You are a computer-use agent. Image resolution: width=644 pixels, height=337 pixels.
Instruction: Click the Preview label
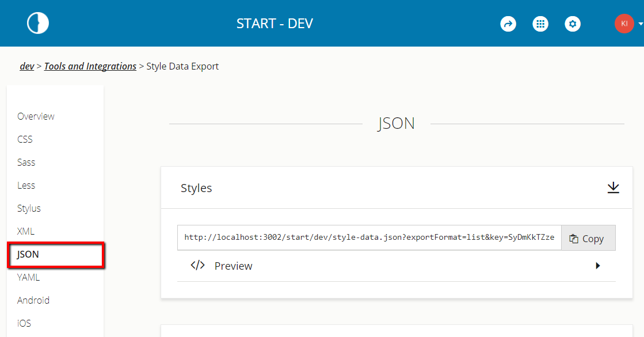pyautogui.click(x=233, y=266)
